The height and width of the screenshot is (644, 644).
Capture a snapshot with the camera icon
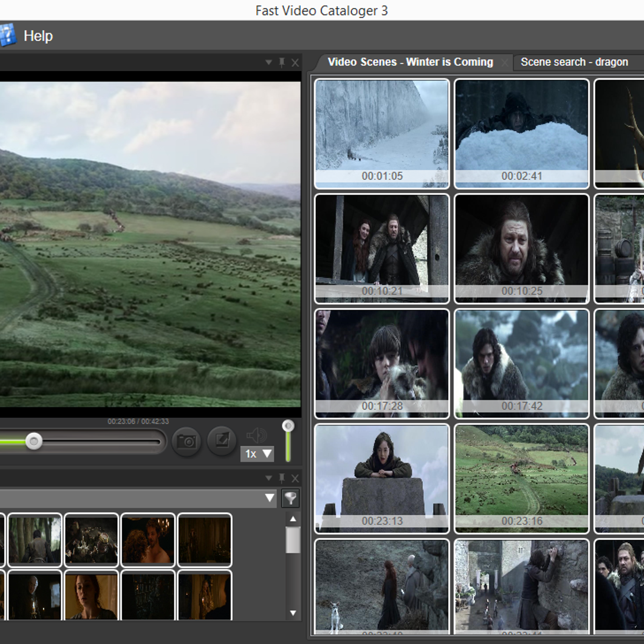point(186,441)
